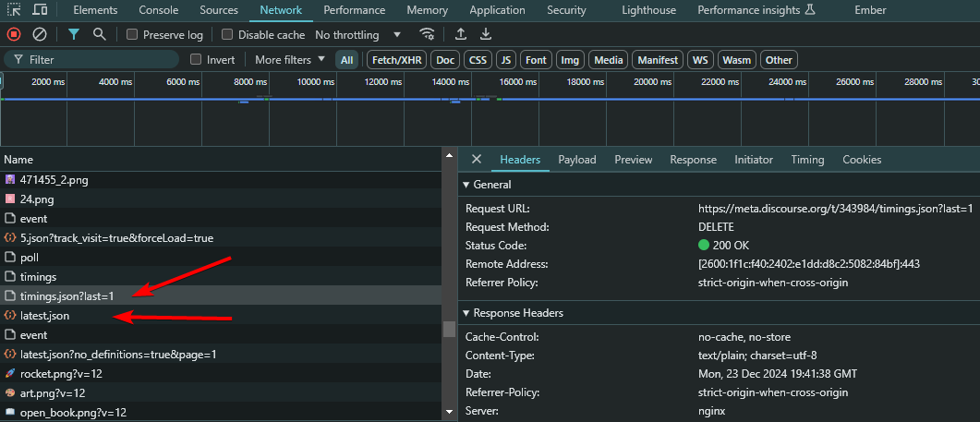The width and height of the screenshot is (980, 422).
Task: Show the Initiator tab of the request
Action: click(754, 160)
